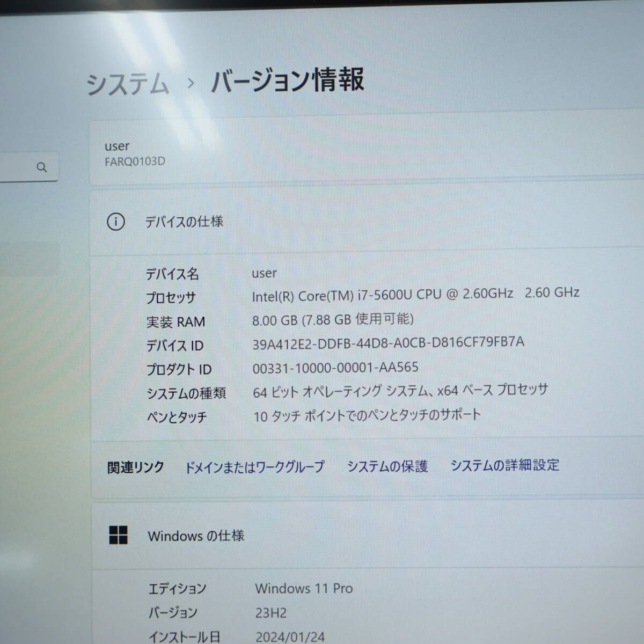Select the Intel(R) Core(TM) i7-5600U processor text

click(416, 294)
